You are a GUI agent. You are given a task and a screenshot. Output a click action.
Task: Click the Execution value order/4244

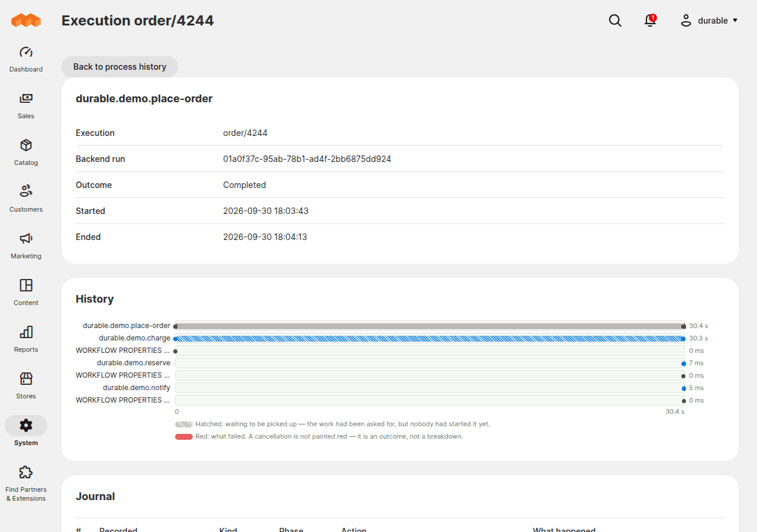tap(245, 133)
